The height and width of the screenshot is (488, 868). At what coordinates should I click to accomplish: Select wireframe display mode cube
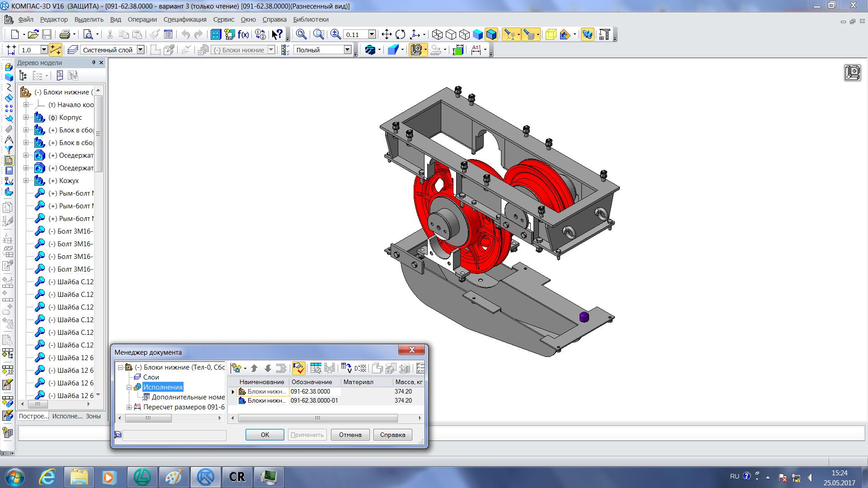437,34
